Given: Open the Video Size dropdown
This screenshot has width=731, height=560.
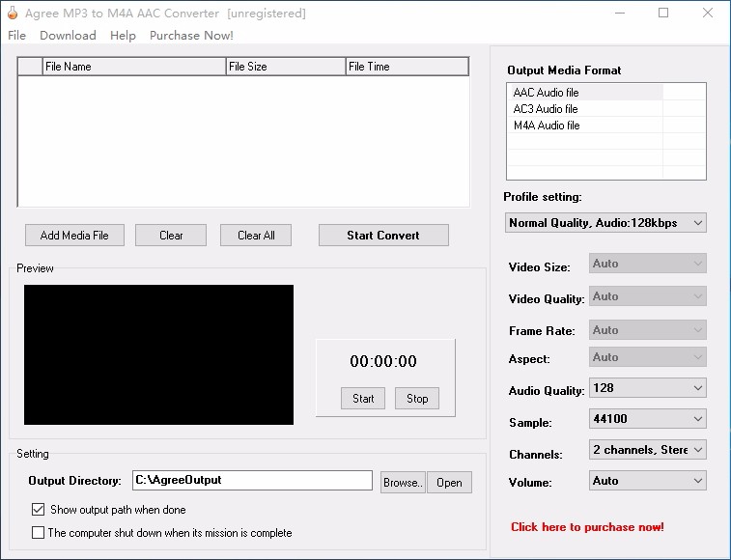Looking at the screenshot, I should [648, 263].
